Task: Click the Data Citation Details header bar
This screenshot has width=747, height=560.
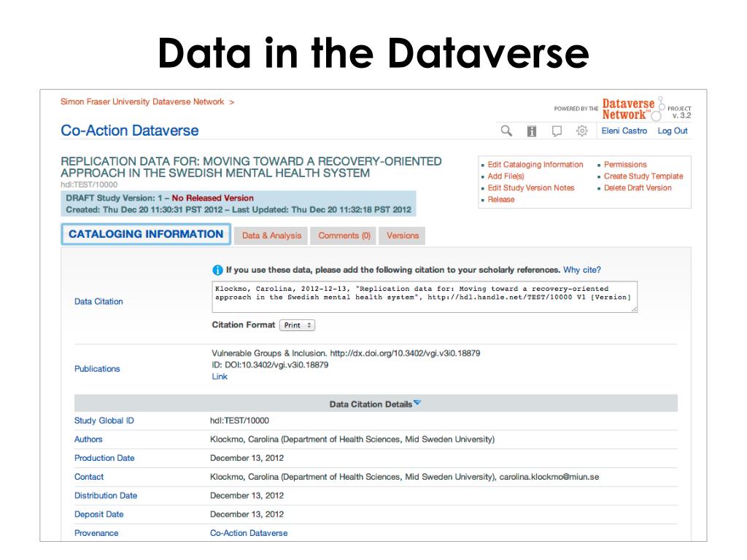Action: click(x=376, y=404)
